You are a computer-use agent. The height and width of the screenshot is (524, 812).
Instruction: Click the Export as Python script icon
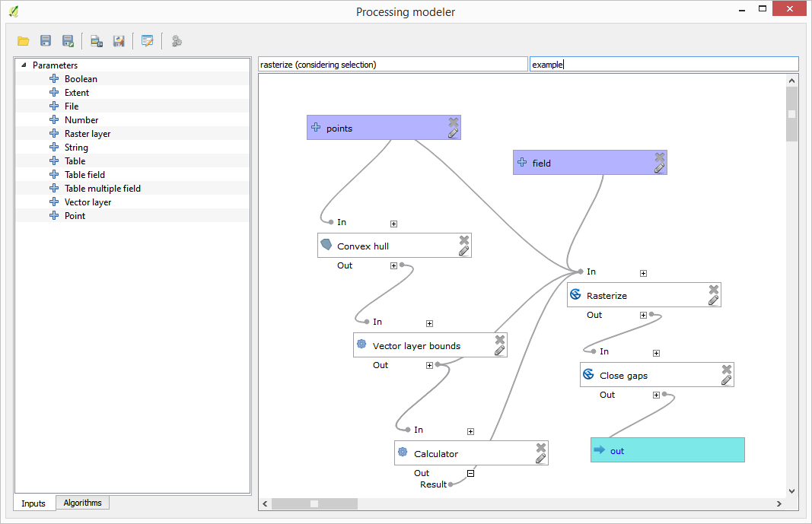(118, 41)
